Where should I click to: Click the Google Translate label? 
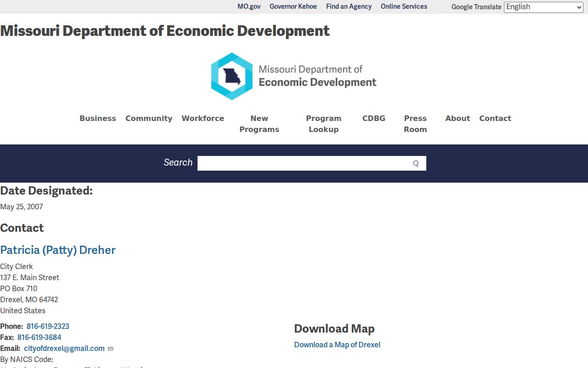[476, 7]
